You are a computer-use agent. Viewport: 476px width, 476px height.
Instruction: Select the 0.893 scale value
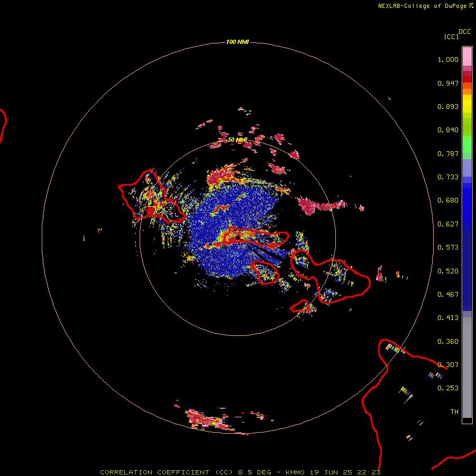[x=448, y=106]
